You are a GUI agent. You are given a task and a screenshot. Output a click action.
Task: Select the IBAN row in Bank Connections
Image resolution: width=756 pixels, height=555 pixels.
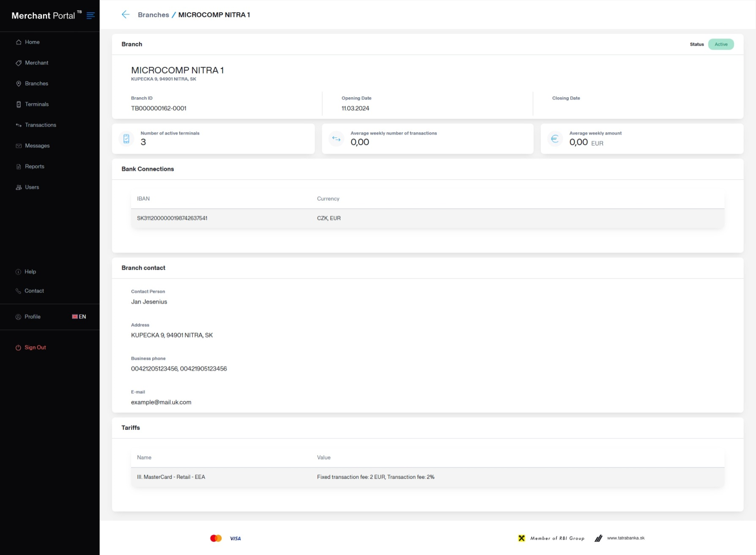click(x=427, y=219)
